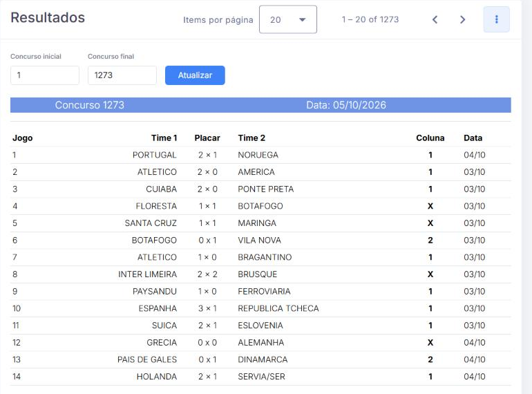Select the HOLANDA team cell
This screenshot has width=532, height=394.
pyautogui.click(x=157, y=376)
